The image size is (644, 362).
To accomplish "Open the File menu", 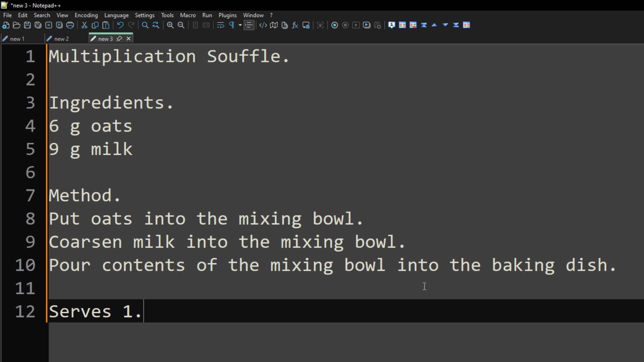I will click(x=7, y=15).
